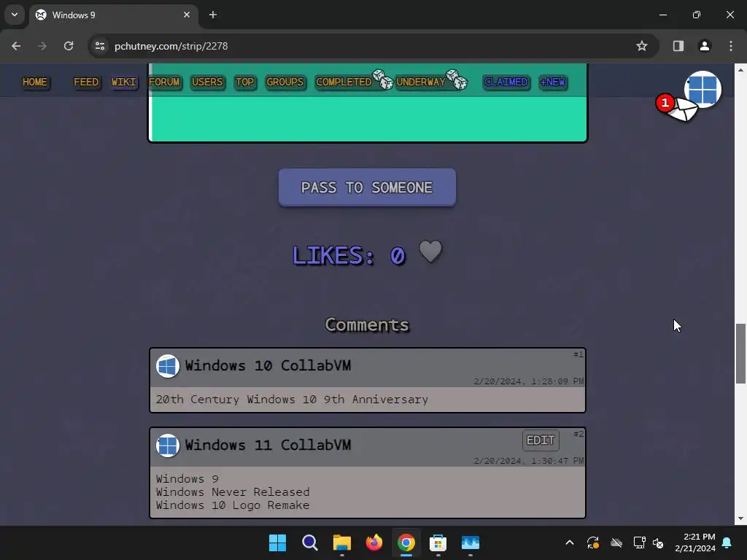This screenshot has height=560, width=747.
Task: Click comment number #1 label
Action: pos(578,354)
